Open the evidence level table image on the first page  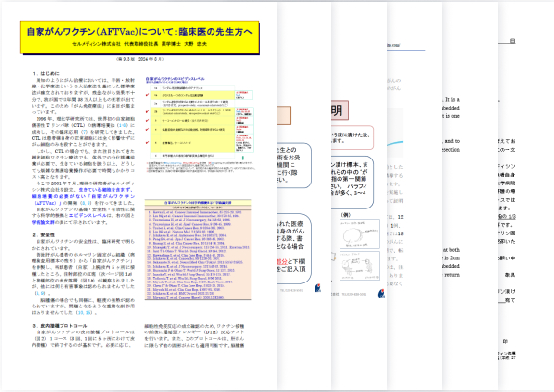pyautogui.click(x=200, y=124)
